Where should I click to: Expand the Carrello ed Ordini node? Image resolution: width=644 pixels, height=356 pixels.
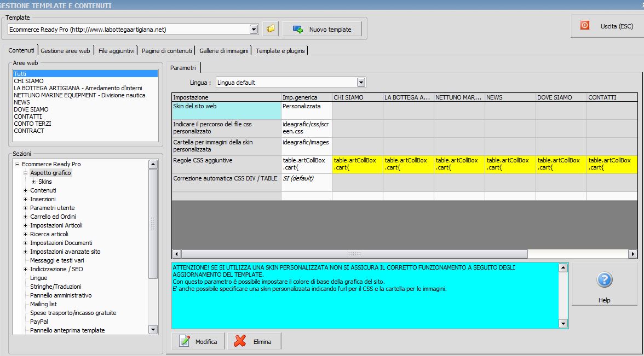point(25,217)
